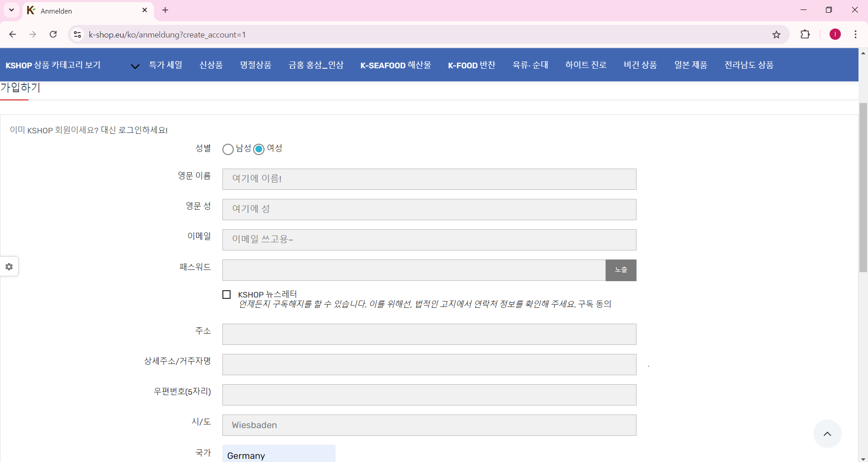
Task: Reload the current page
Action: [53, 34]
